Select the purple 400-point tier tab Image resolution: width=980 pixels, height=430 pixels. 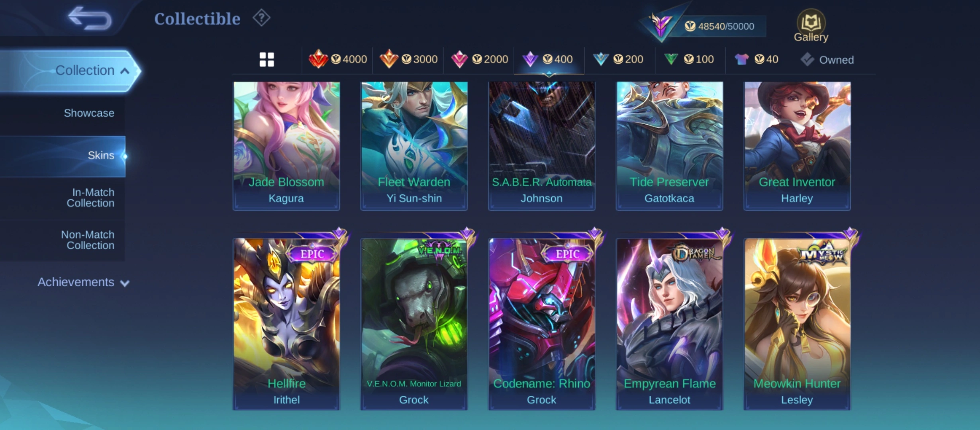pyautogui.click(x=549, y=60)
